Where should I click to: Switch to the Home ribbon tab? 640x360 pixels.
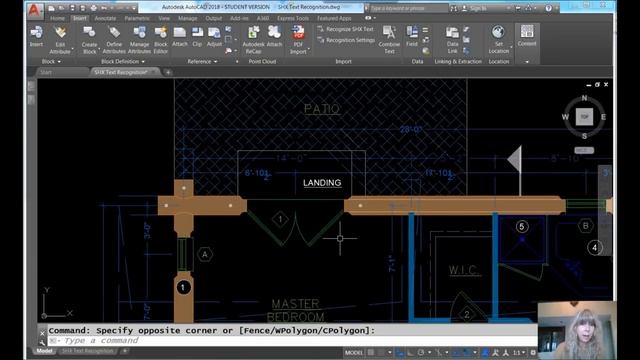tap(57, 18)
